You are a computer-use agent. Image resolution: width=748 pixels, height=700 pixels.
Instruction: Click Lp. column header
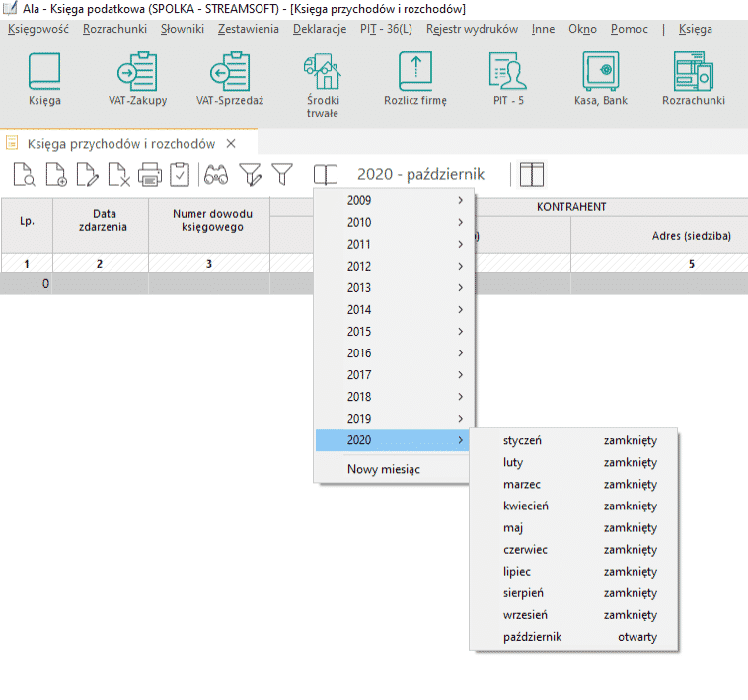(x=28, y=225)
